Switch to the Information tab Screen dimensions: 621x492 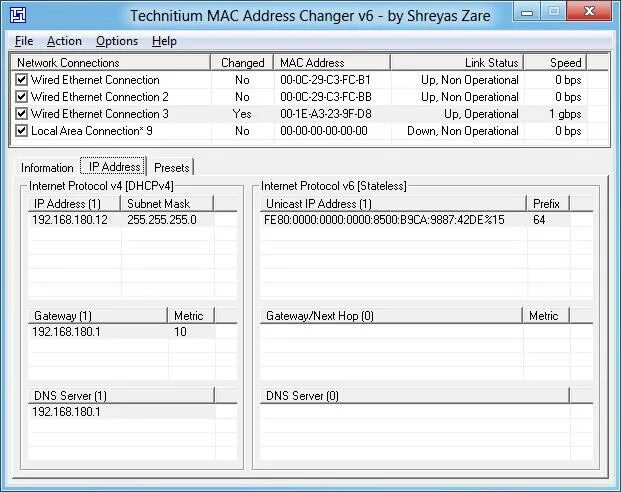(x=47, y=168)
